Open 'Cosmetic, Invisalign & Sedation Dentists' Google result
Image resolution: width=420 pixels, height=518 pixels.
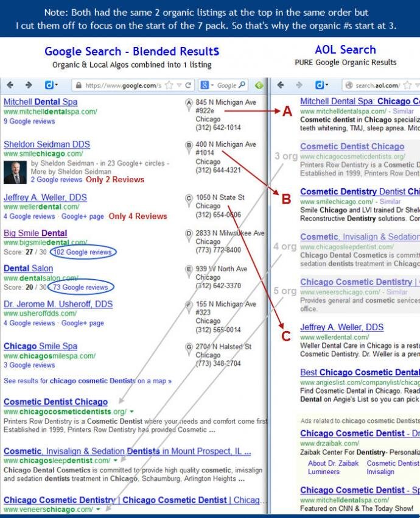(127, 451)
